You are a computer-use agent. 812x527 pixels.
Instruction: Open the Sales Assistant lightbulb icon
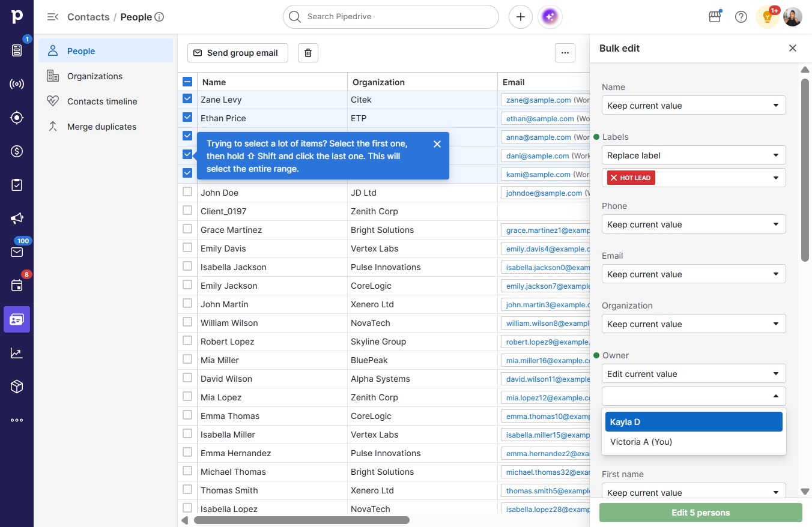point(767,17)
